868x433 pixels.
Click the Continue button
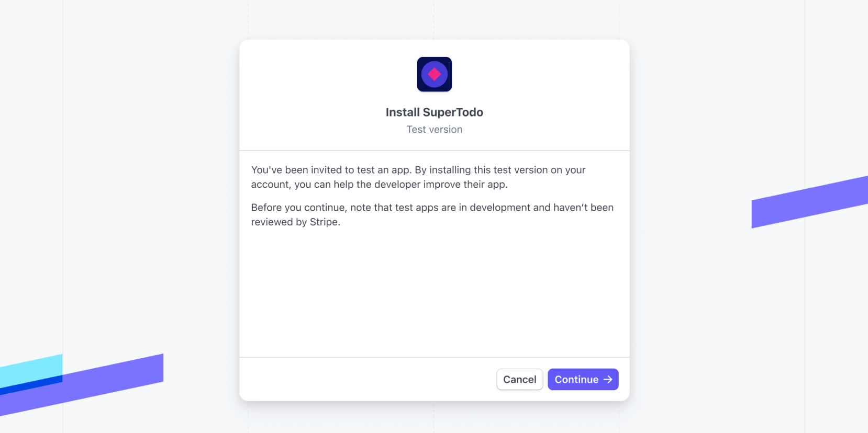pos(583,379)
